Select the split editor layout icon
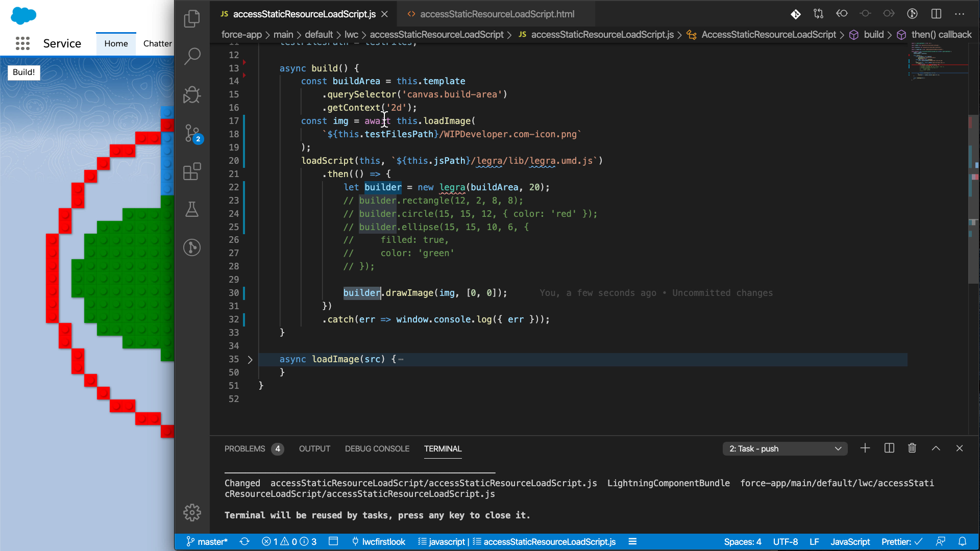980x551 pixels. click(938, 14)
